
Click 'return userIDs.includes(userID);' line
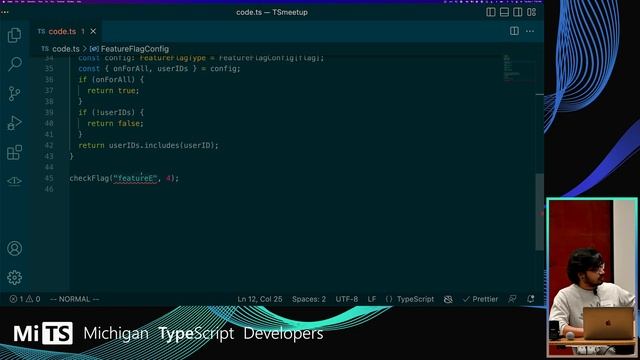[148, 145]
